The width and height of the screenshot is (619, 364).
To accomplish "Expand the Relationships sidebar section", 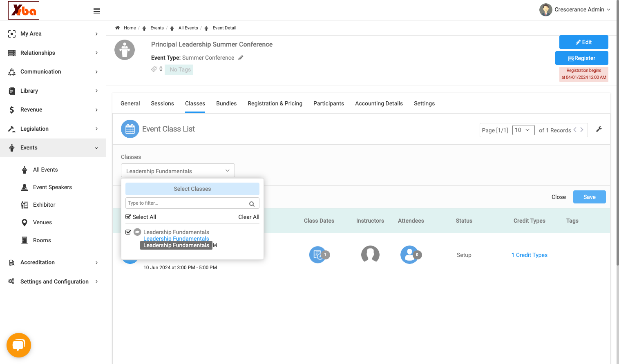I will click(53, 53).
